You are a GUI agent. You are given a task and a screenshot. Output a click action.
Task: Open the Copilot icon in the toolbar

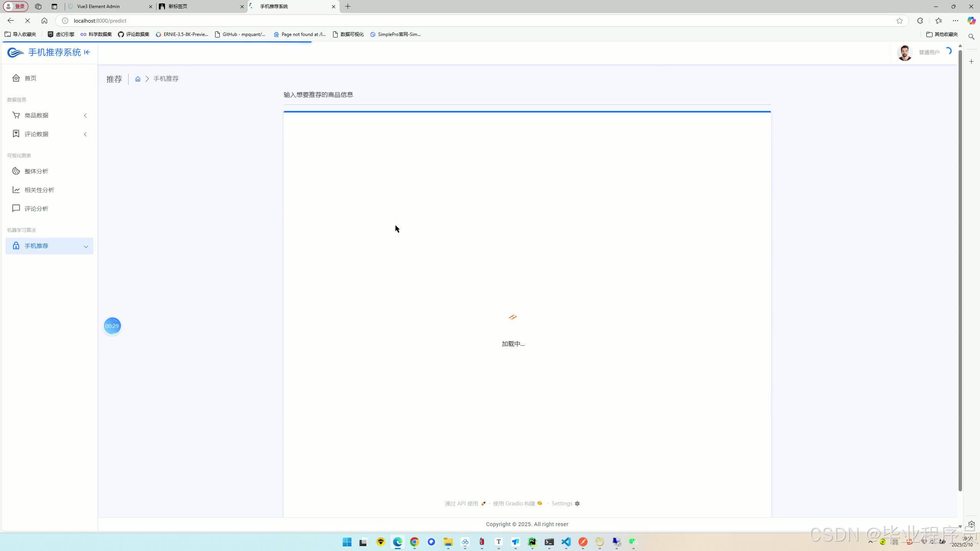[972, 21]
